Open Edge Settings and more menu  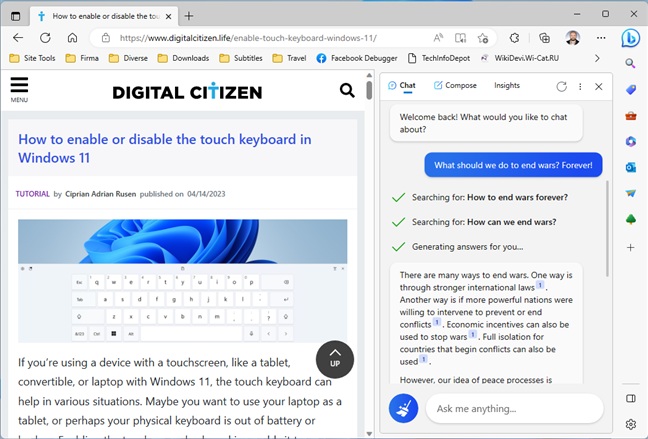coord(601,38)
